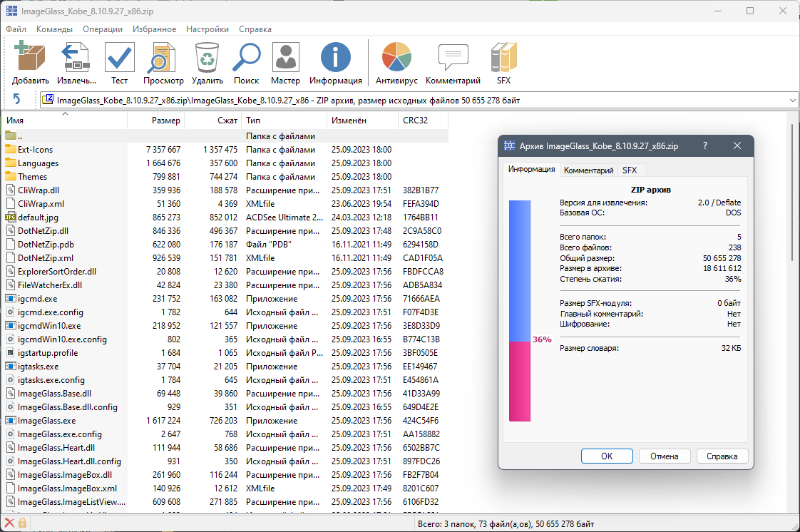Screen dimensions: 800x532
Task: Click the Удалить recycle bin icon
Action: tap(207, 57)
